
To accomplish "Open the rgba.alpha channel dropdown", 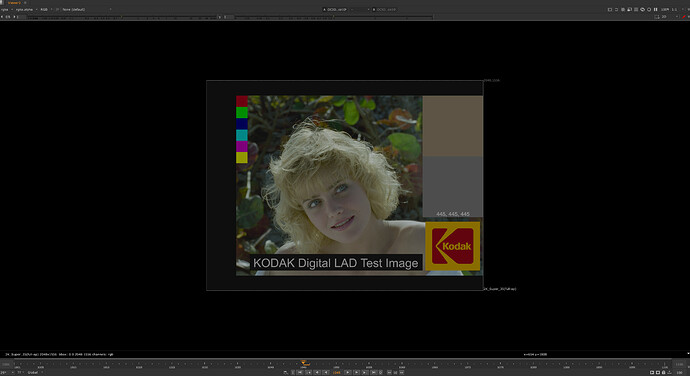I will click(x=27, y=9).
